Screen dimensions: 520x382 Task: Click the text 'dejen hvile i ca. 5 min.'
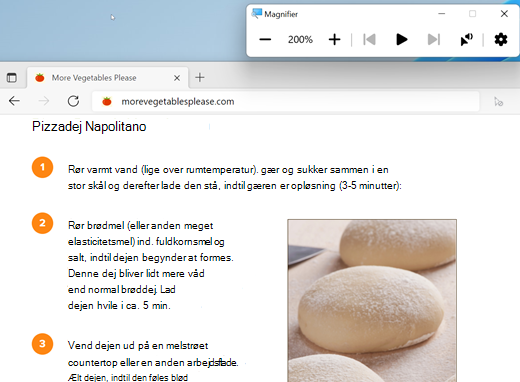tap(119, 305)
